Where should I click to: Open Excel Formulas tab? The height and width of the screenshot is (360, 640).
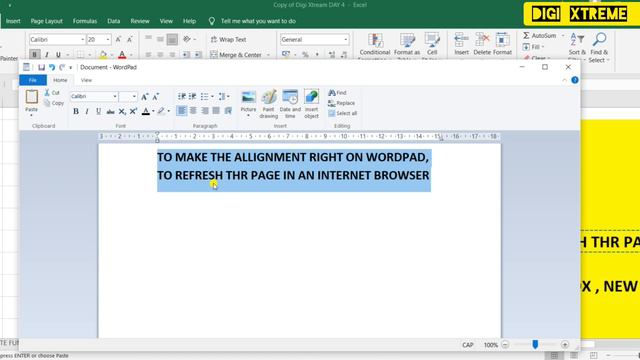click(85, 21)
